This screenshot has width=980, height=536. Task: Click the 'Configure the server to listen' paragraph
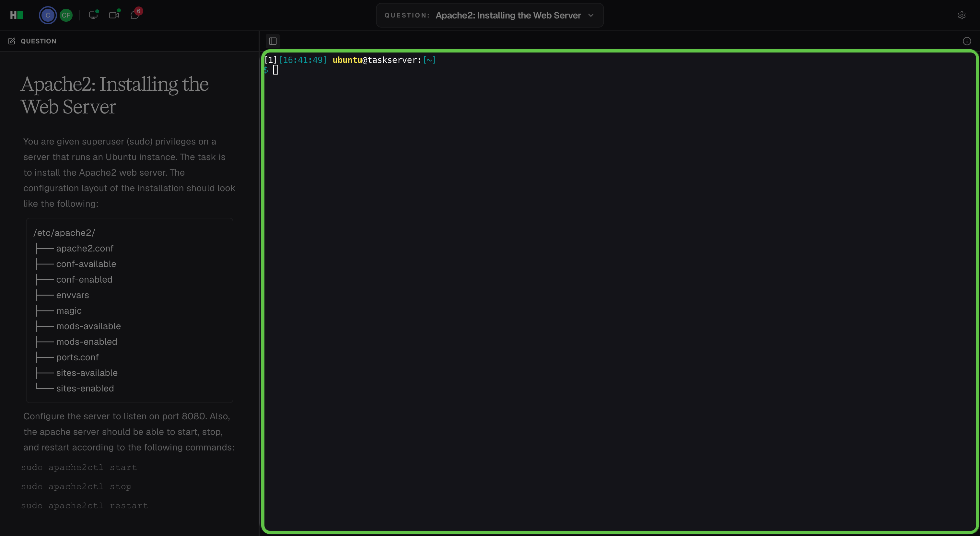click(129, 432)
